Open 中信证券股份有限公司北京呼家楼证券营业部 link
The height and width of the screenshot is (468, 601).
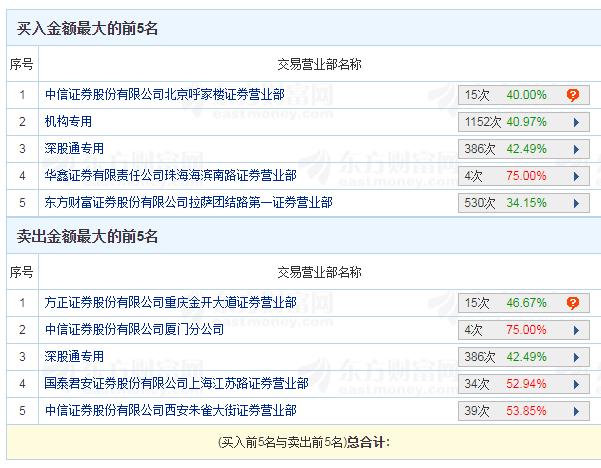pyautogui.click(x=164, y=94)
